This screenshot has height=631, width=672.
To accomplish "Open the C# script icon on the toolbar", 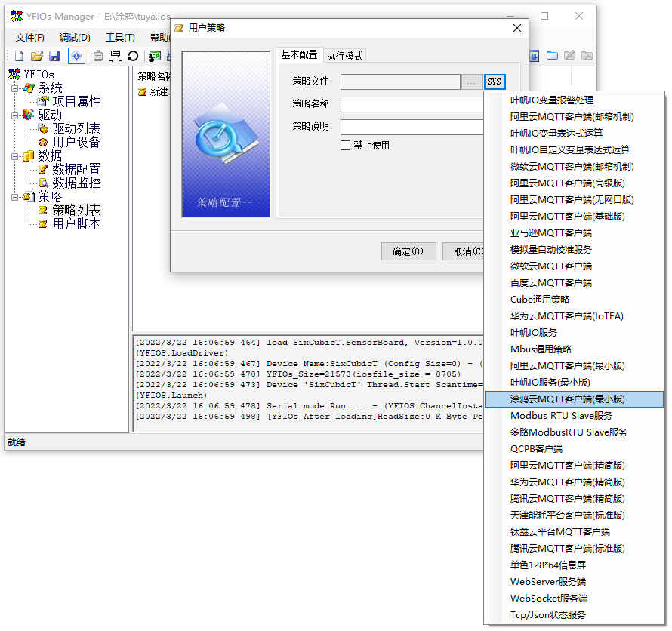I will tap(155, 56).
